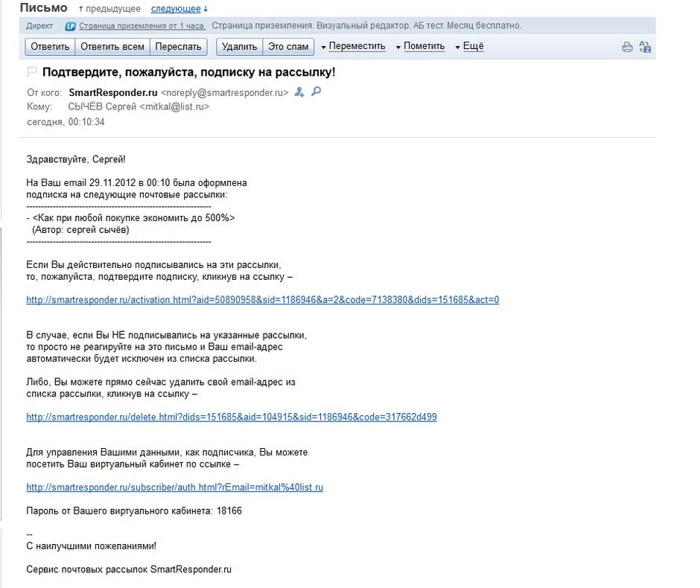
Task: Expand the Пометить dropdown menu
Action: point(420,46)
